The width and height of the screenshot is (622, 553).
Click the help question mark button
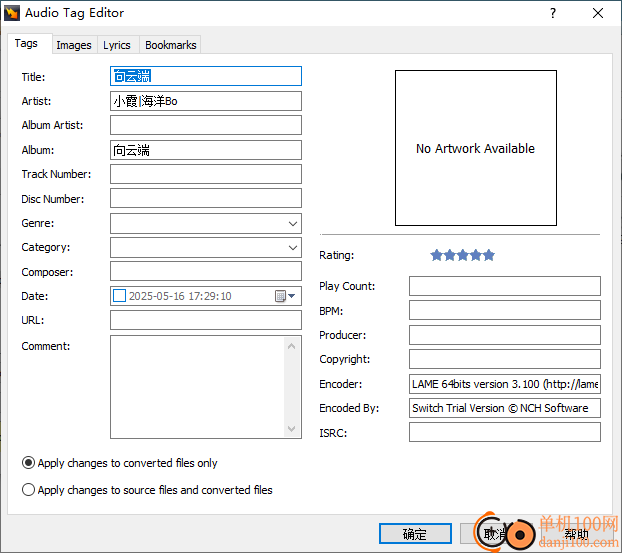553,13
